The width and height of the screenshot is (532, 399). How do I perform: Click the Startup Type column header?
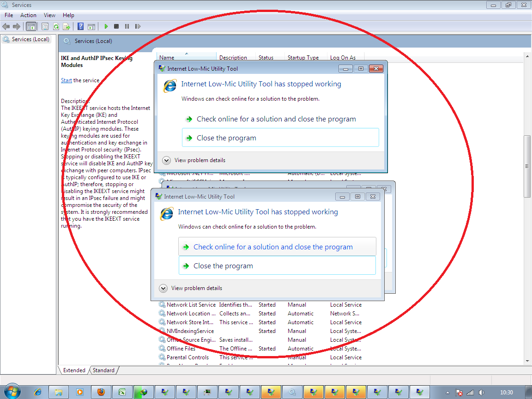(306, 57)
